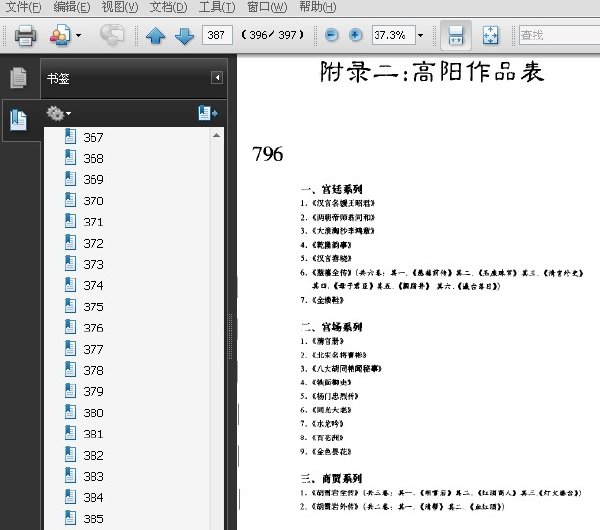Select bookmark 383
Viewport: 600px width, 530px height.
click(93, 476)
